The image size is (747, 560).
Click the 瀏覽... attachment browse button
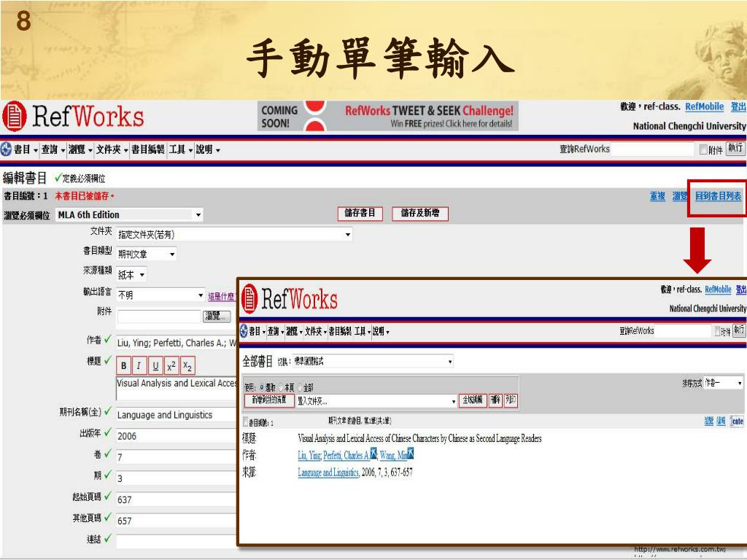[x=217, y=316]
